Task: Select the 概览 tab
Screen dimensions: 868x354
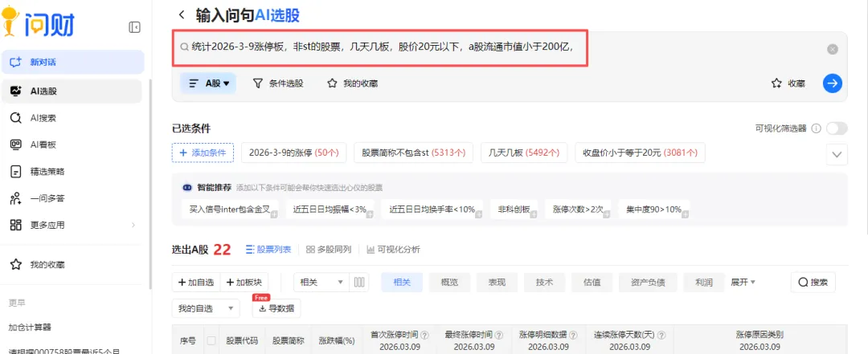Action: pos(449,282)
